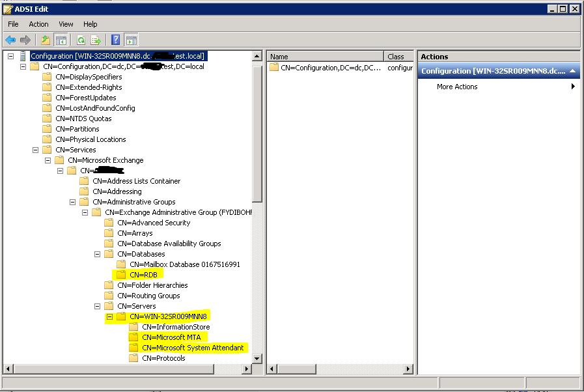Click the tree pane's scroll left arrow

point(8,369)
